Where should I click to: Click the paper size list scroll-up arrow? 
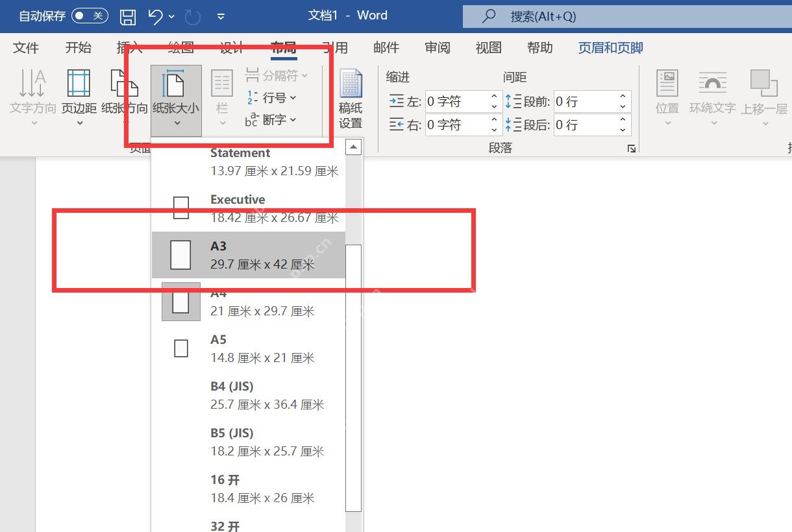[353, 147]
